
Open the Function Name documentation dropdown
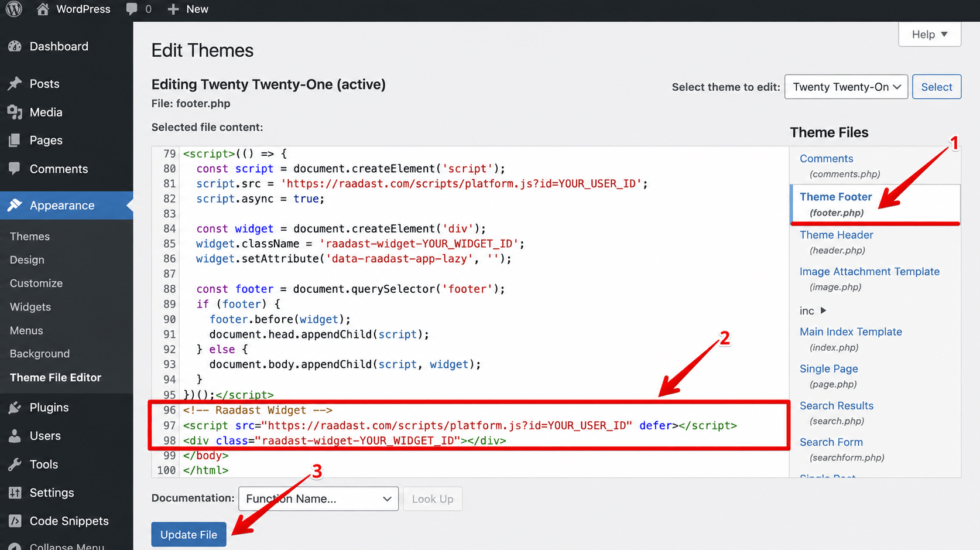point(318,499)
